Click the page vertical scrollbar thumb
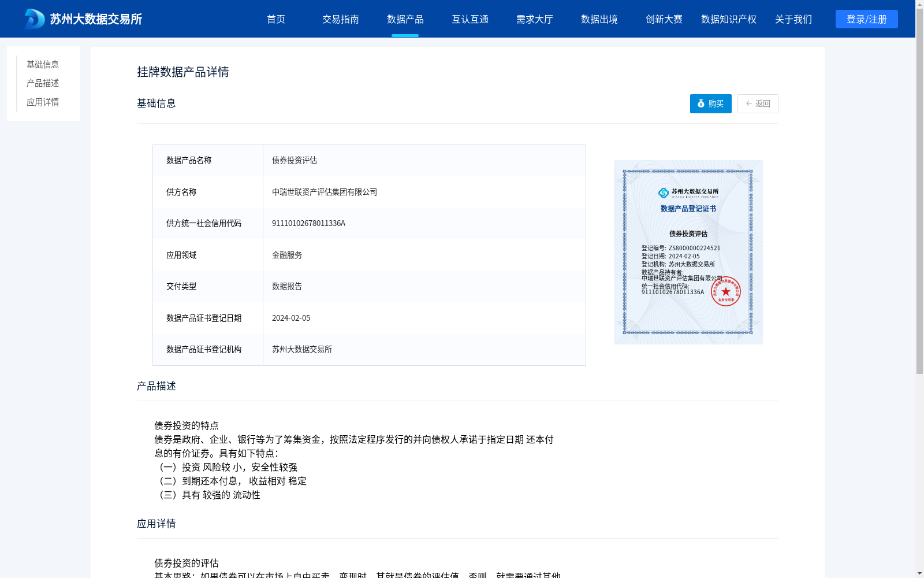Screen dimensions: 924x578 (919, 191)
